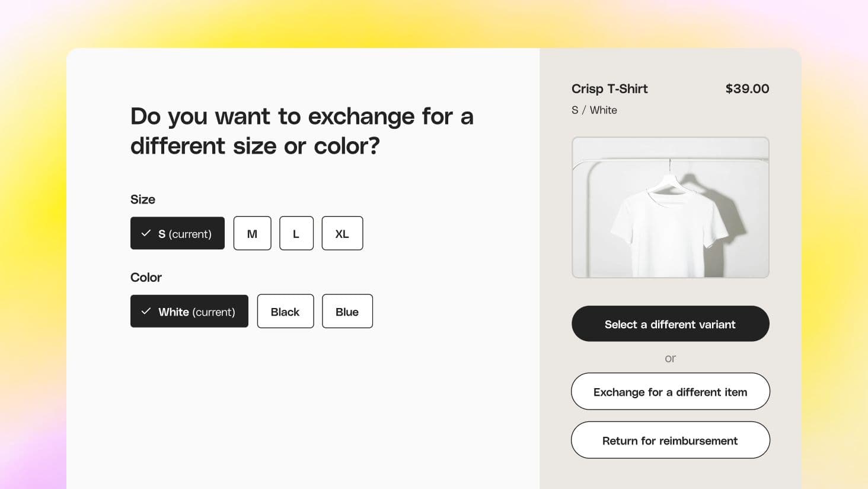Click the exchange question heading
This screenshot has height=489, width=868.
[302, 131]
